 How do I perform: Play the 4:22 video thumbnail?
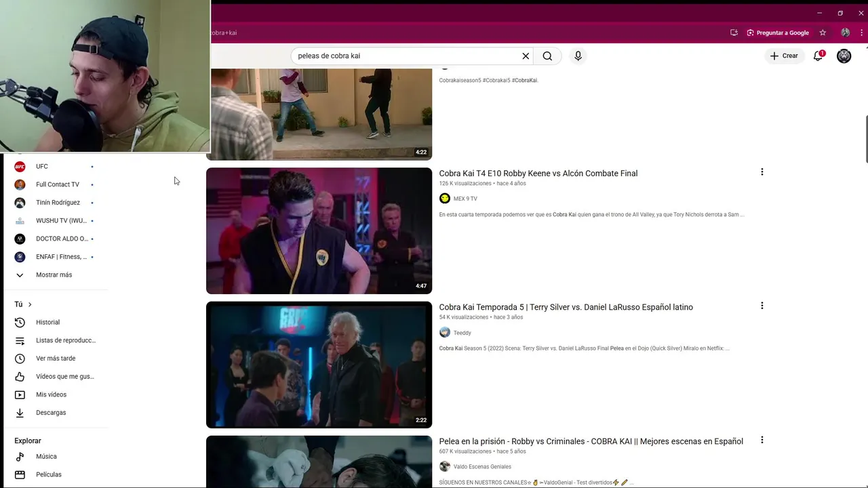coord(319,114)
